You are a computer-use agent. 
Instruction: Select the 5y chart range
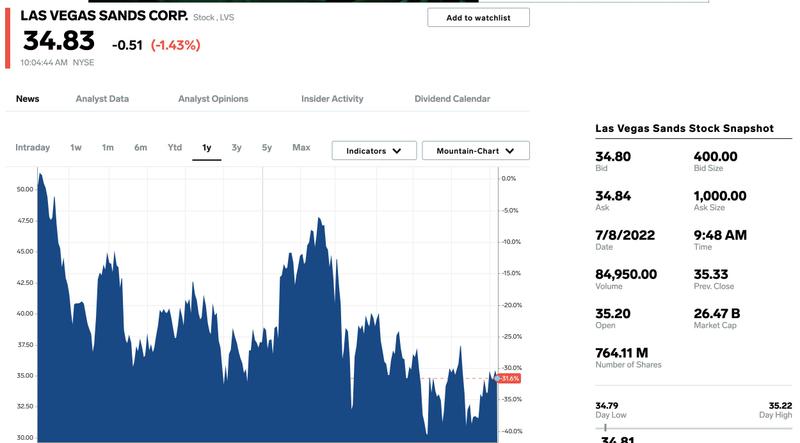(x=267, y=147)
